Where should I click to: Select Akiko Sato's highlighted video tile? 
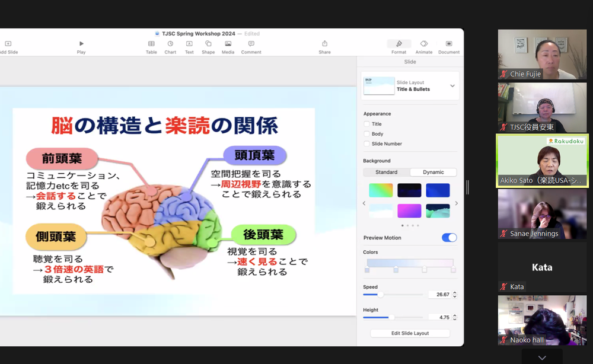point(542,161)
